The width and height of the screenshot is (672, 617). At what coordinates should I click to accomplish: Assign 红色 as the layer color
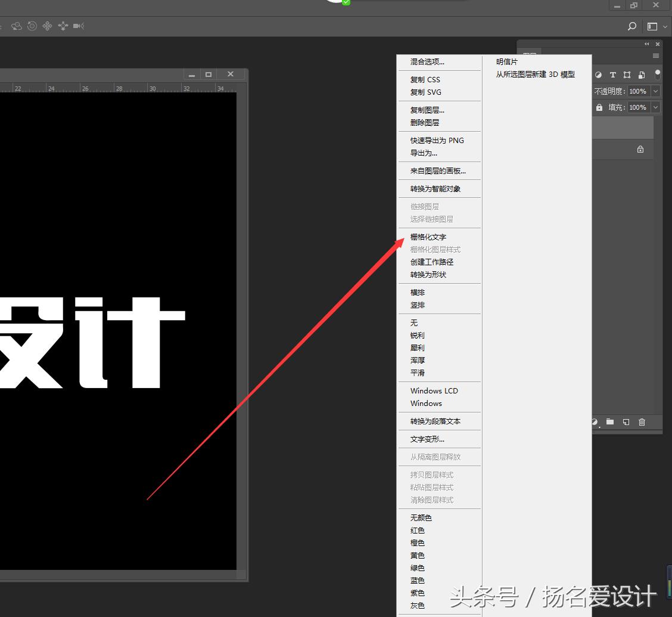417,530
